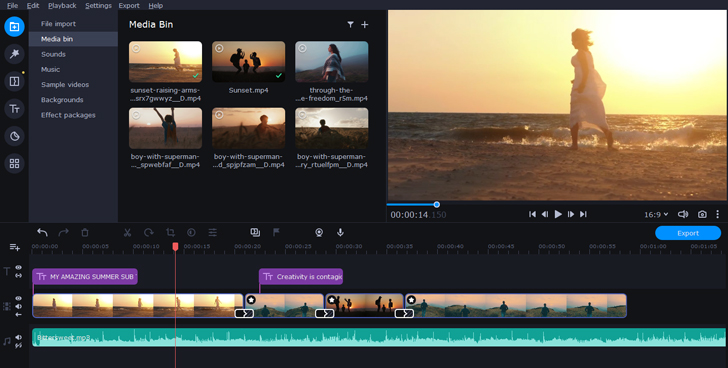This screenshot has height=368, width=728.
Task: Open the Import section in the sidebar
Action: point(14,26)
